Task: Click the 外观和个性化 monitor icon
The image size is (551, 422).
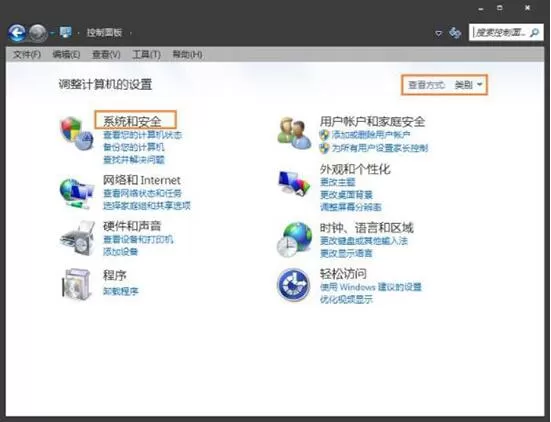Action: point(294,183)
